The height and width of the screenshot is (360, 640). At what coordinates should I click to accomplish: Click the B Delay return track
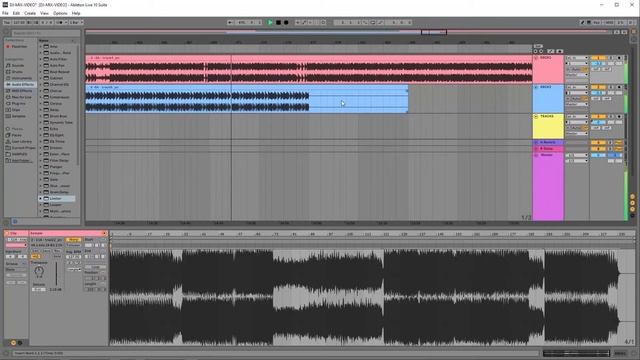point(548,149)
